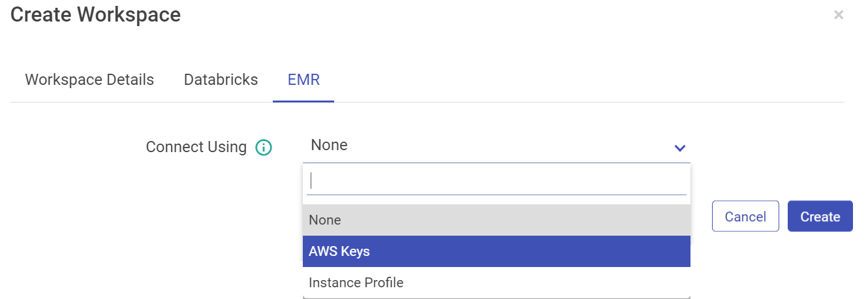The image size is (868, 299).
Task: Pick Instance Profile from the list
Action: coord(497,283)
